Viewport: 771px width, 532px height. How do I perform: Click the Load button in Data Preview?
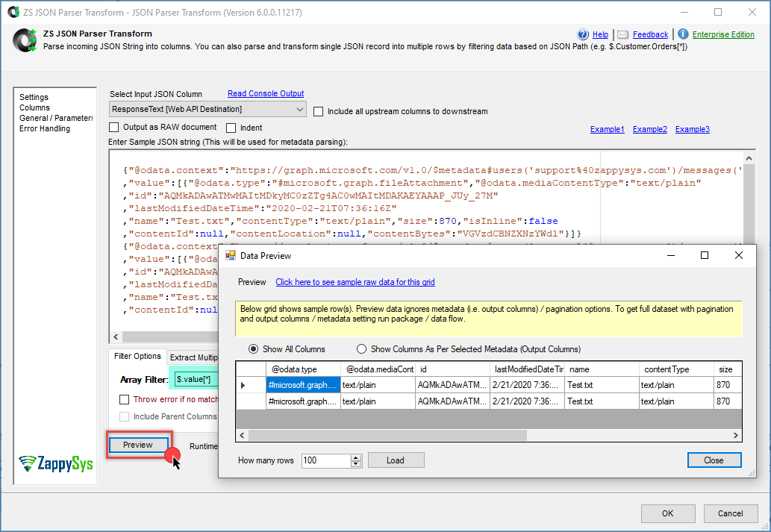396,460
